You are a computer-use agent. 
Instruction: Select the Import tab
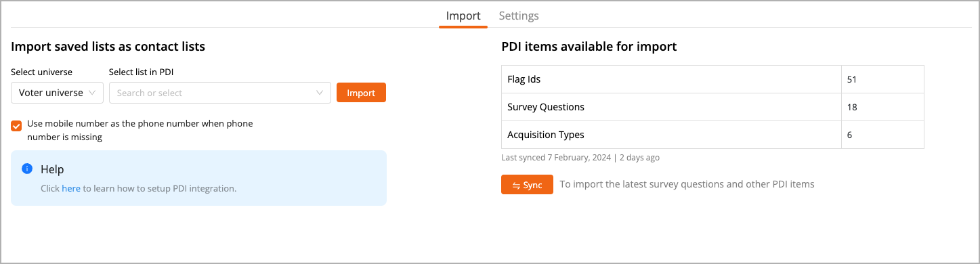(x=463, y=16)
